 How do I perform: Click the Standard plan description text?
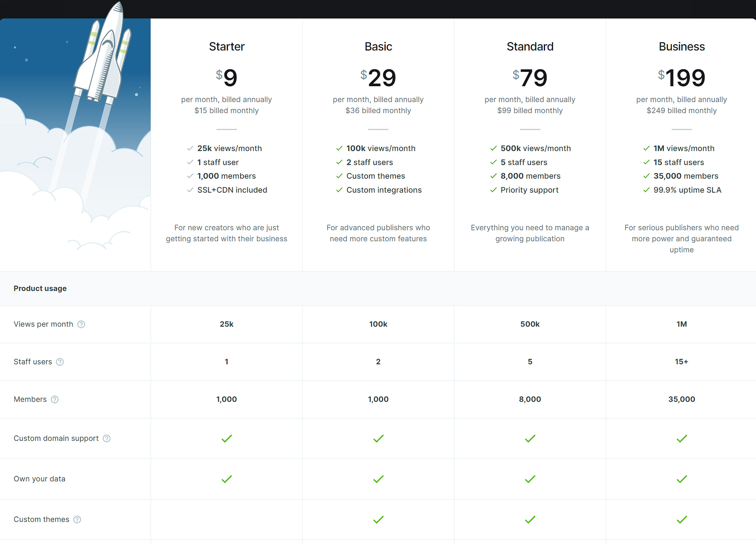[530, 233]
